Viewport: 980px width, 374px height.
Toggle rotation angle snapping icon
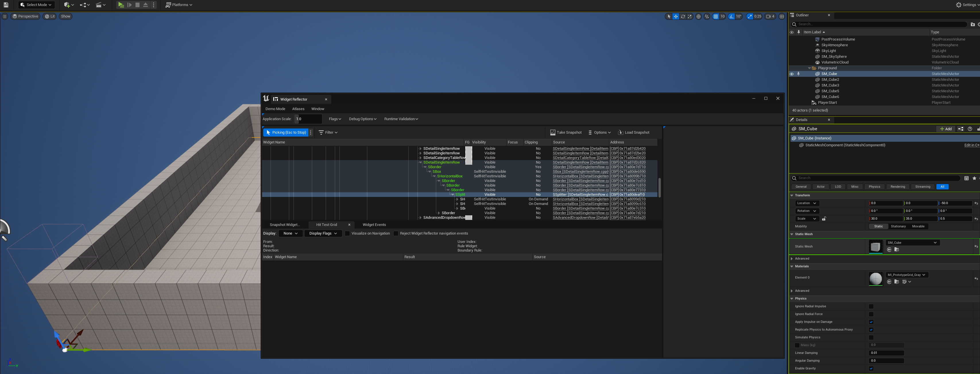tap(732, 16)
